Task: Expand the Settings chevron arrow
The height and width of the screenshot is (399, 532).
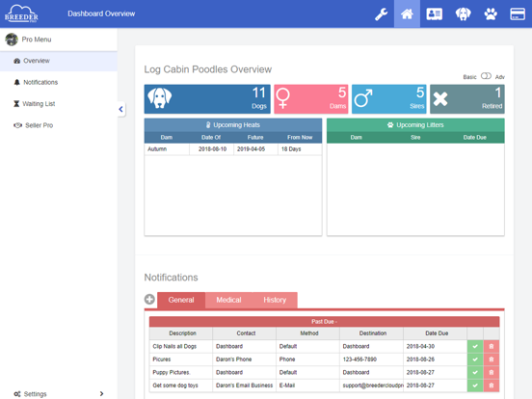Action: pos(101,394)
